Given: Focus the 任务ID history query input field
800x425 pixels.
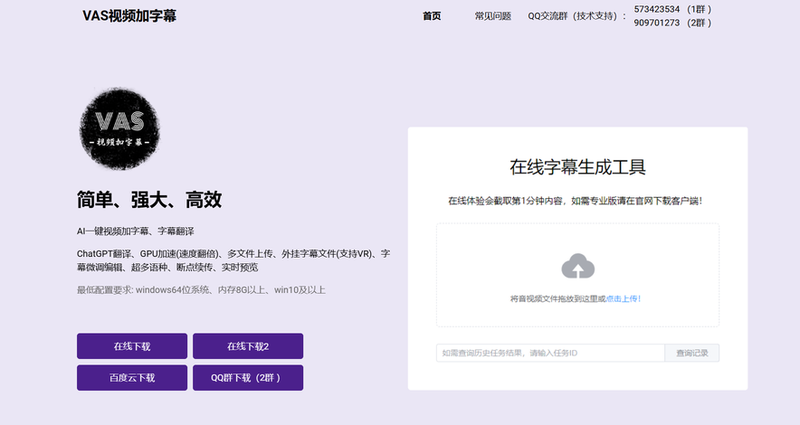Looking at the screenshot, I should 551,353.
